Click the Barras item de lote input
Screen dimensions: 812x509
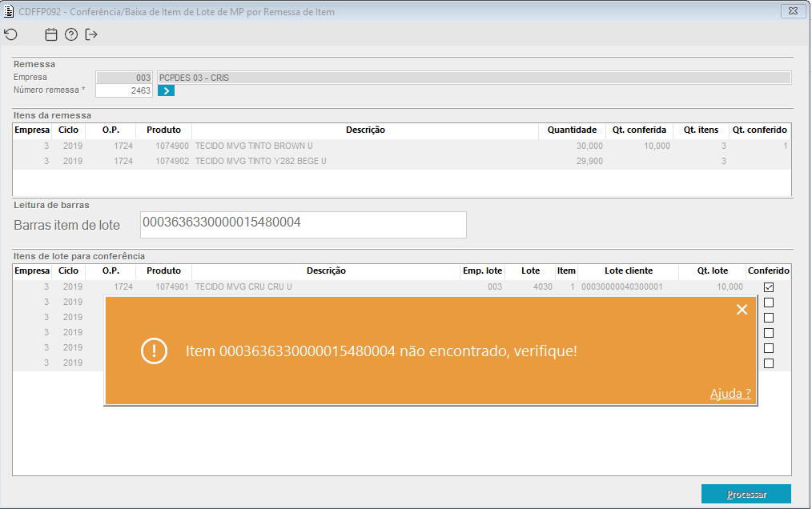[x=303, y=225]
